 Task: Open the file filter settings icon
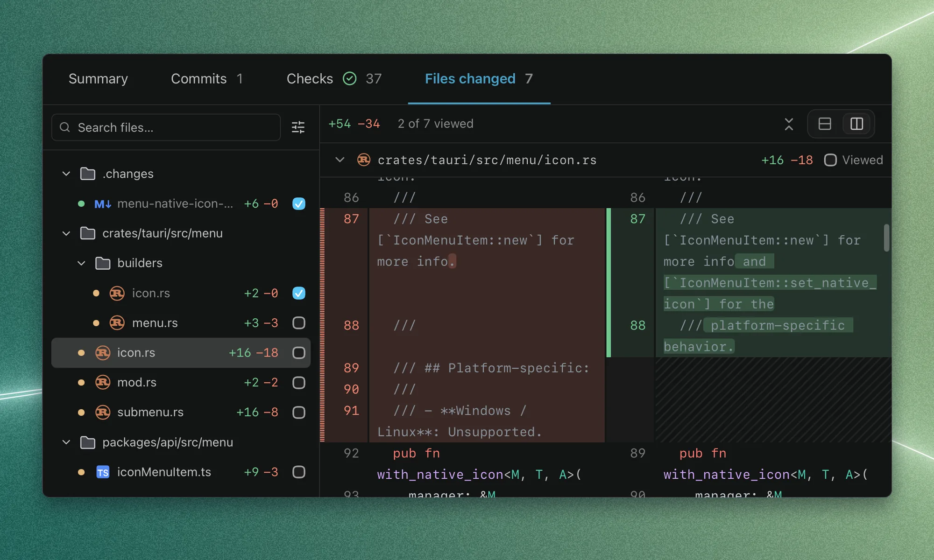(x=298, y=127)
